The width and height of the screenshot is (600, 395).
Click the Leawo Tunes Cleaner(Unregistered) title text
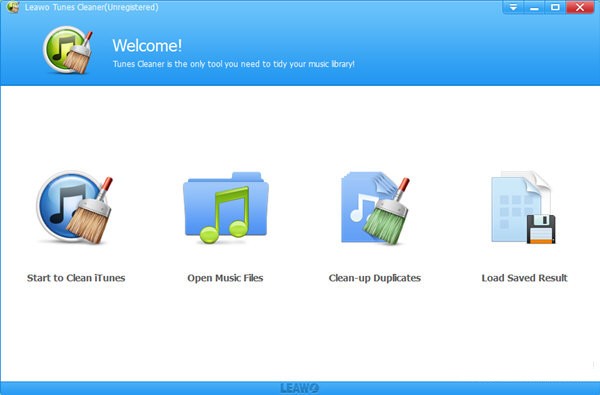click(x=91, y=7)
